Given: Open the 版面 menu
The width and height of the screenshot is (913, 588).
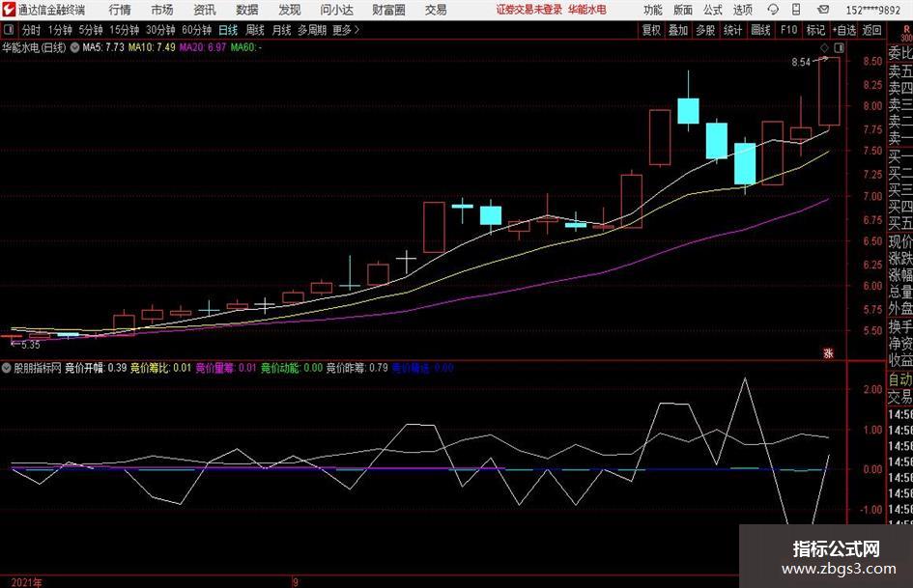Looking at the screenshot, I should coord(683,10).
